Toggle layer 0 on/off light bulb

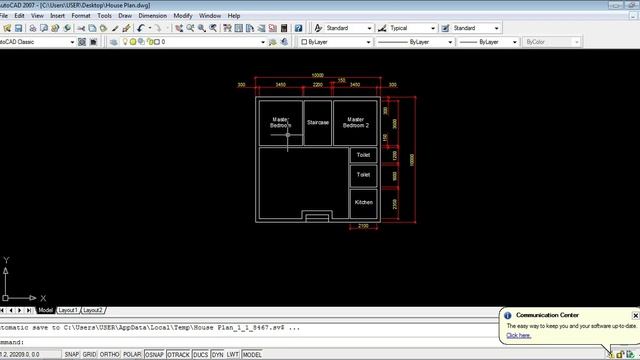tap(125, 42)
